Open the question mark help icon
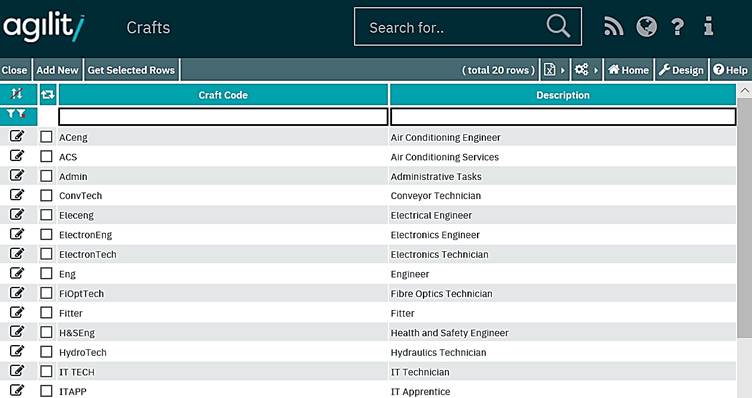Screen dimensions: 752x398 [x=677, y=27]
